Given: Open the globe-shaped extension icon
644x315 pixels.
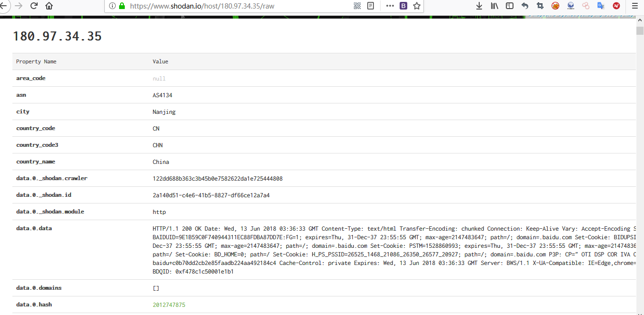Looking at the screenshot, I should coord(570,5).
